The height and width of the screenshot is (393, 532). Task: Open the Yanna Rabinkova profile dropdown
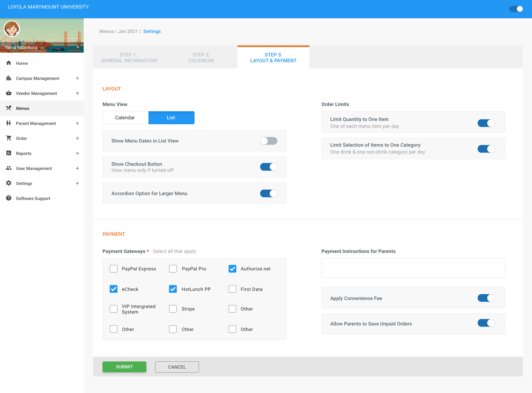click(78, 47)
